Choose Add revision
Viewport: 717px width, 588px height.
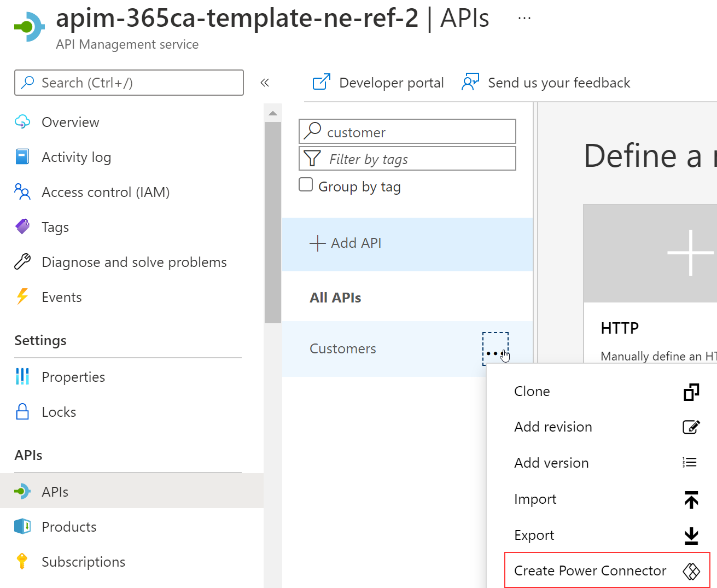pos(553,427)
